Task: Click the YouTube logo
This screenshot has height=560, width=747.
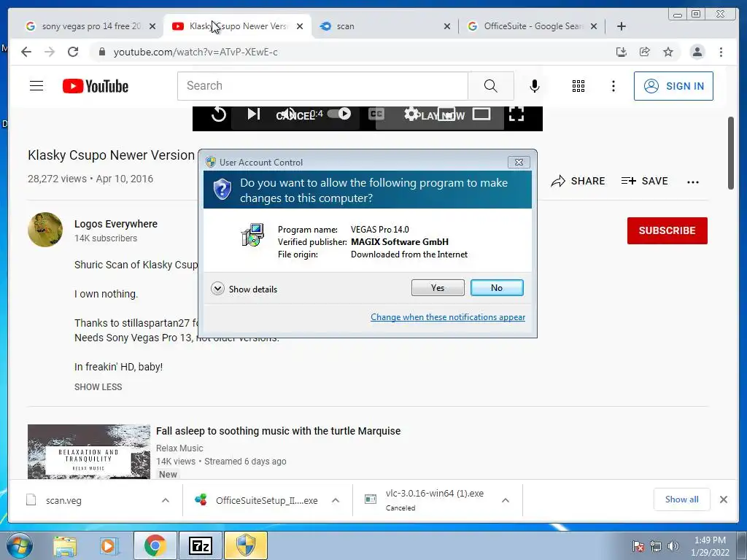Action: coord(96,86)
